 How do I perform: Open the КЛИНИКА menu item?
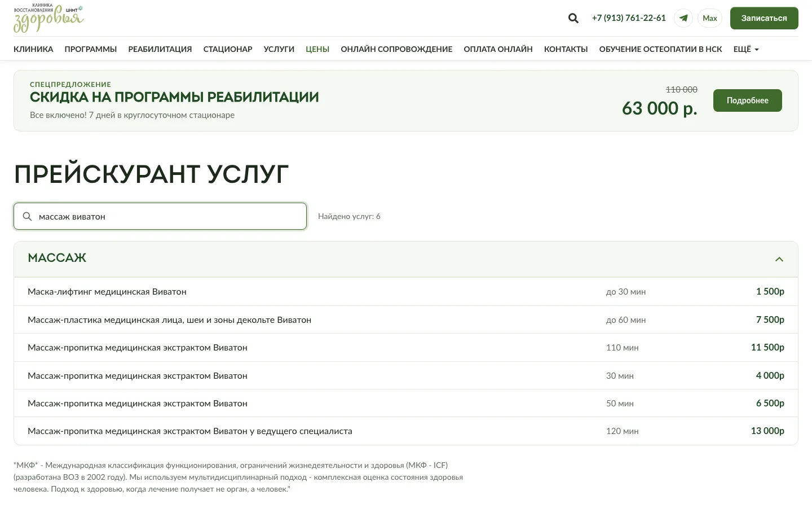pyautogui.click(x=33, y=49)
